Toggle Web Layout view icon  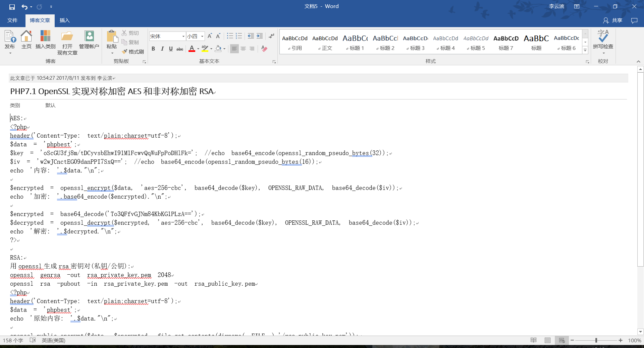(562, 340)
